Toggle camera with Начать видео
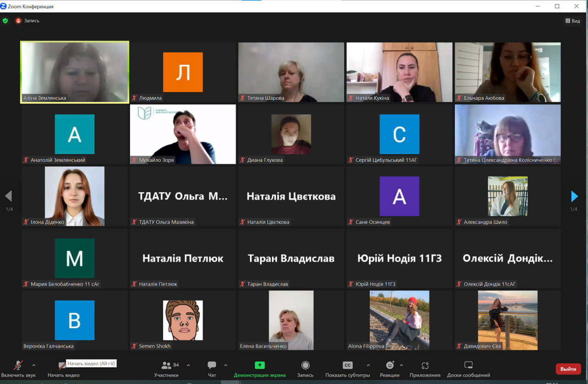 pos(63,369)
